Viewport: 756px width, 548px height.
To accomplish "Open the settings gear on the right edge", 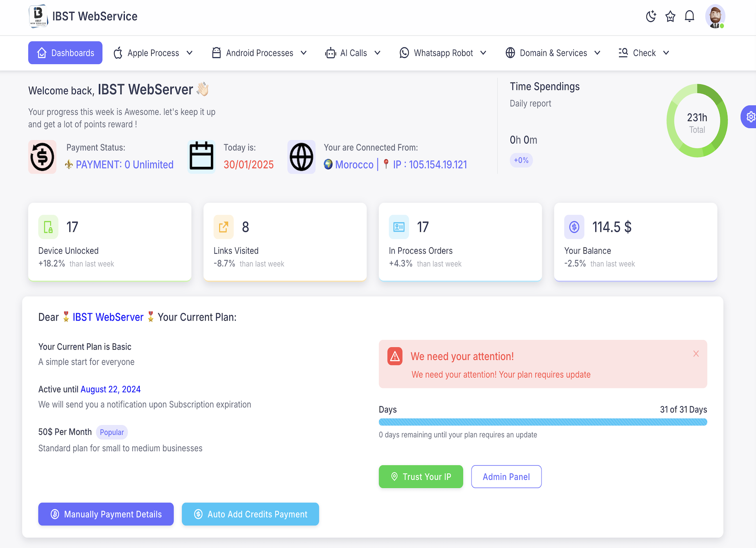I will point(750,117).
